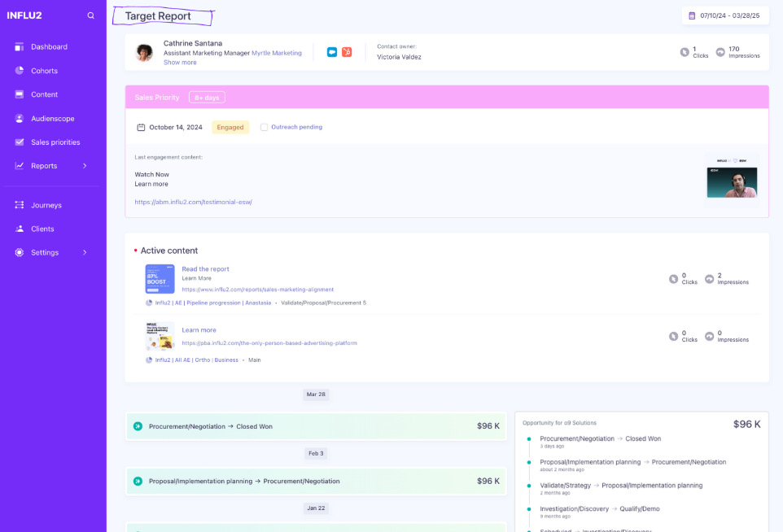
Task: Open the Salesforce cloud icon for Cathrine Santana
Action: pos(332,52)
